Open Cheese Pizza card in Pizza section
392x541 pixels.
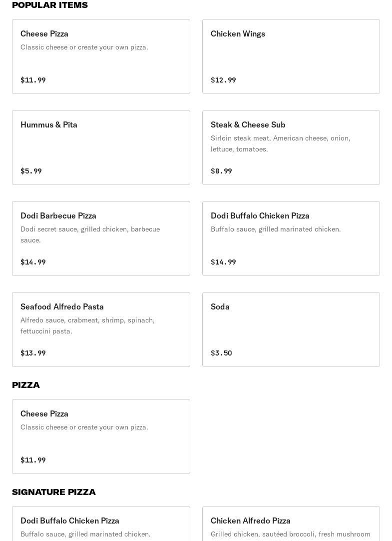(x=101, y=436)
